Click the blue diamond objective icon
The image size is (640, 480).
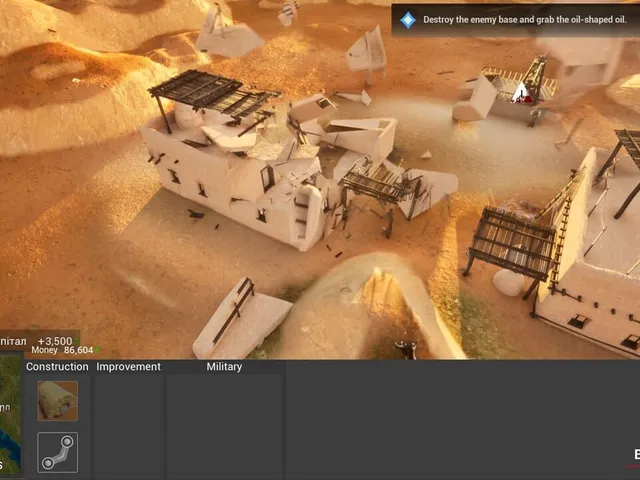pos(408,20)
